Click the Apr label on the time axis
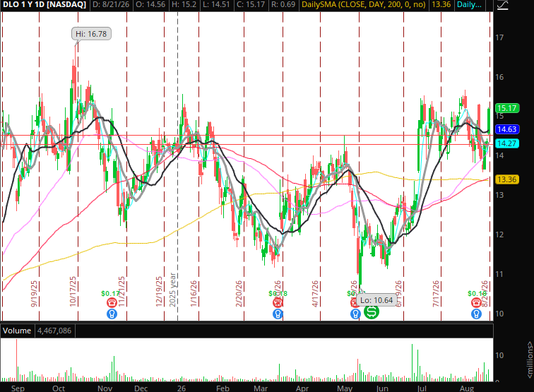Image resolution: width=534 pixels, height=392 pixels. pyautogui.click(x=302, y=388)
